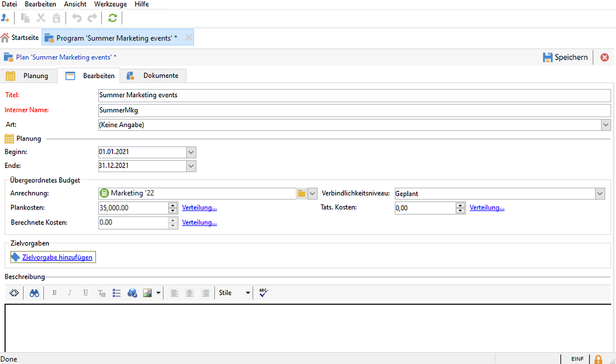Toggle bold formatting in description editor
This screenshot has height=364, width=616.
pyautogui.click(x=54, y=293)
